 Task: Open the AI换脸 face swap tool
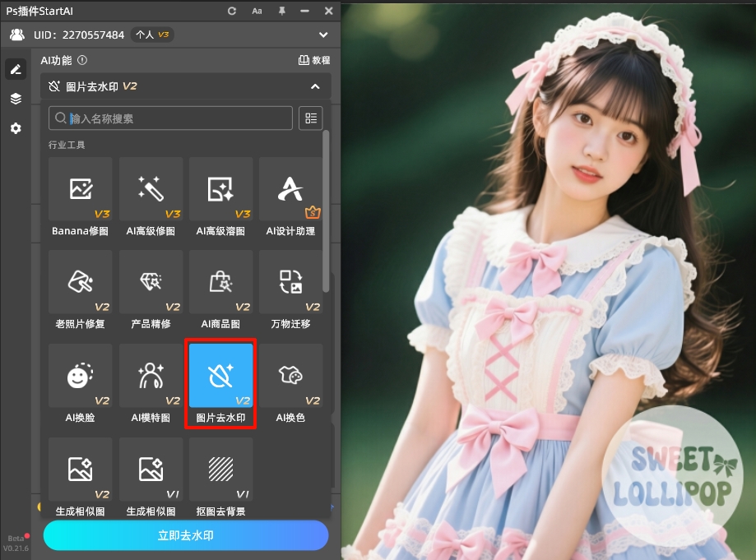(x=80, y=385)
